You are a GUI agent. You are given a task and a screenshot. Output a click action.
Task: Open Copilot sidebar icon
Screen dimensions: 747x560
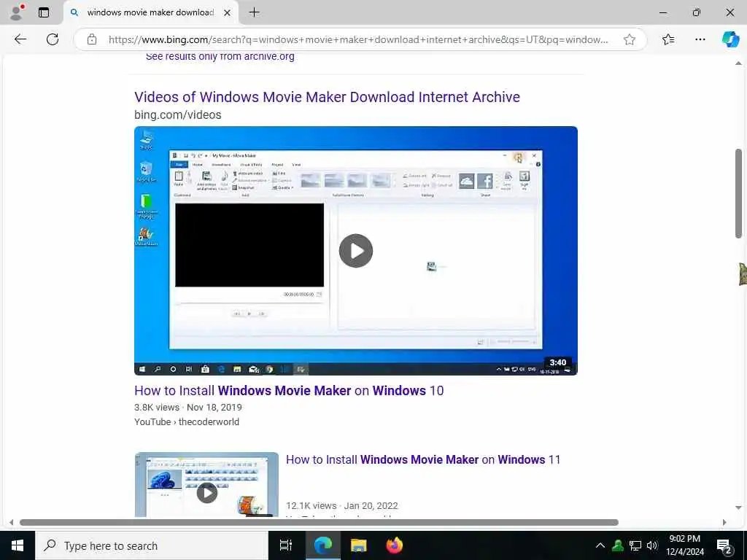[729, 39]
